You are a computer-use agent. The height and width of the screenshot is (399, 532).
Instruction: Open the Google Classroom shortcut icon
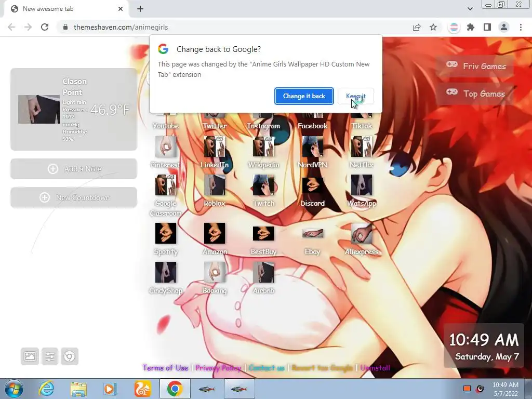(x=166, y=185)
